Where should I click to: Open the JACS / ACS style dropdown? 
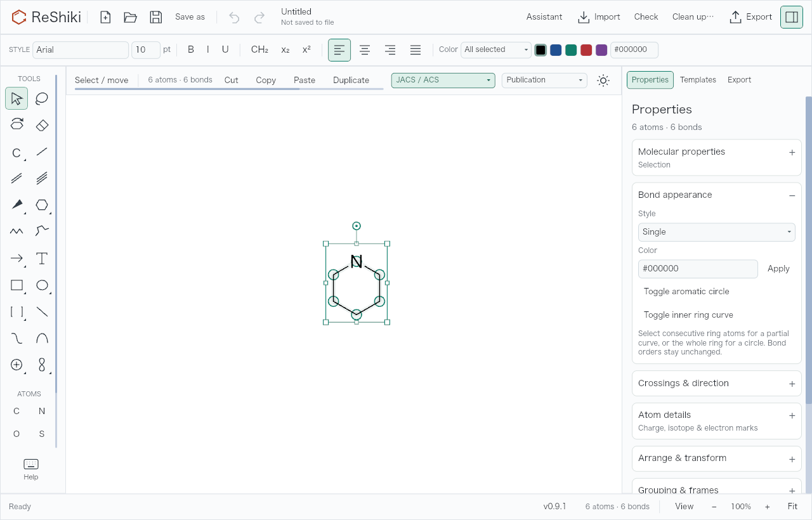(443, 81)
